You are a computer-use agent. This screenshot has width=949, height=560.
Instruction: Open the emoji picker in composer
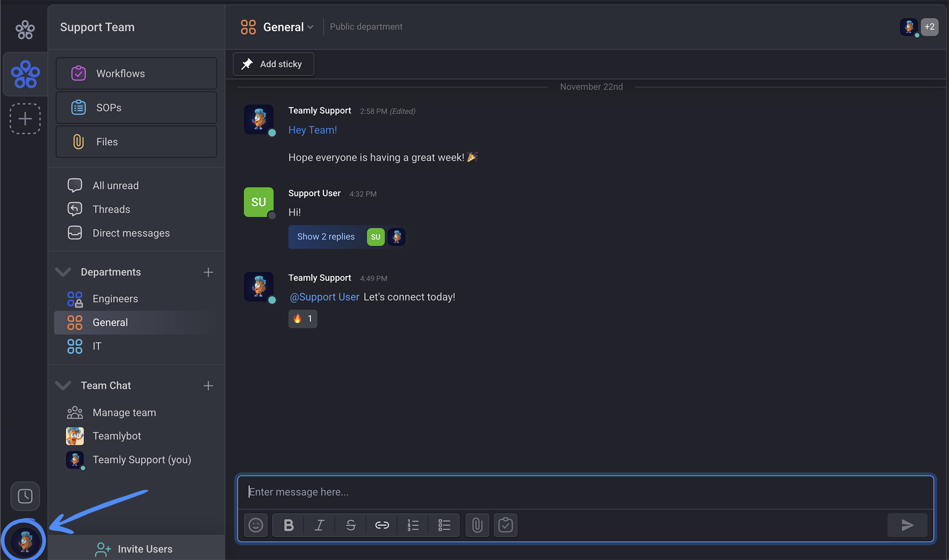(x=256, y=525)
